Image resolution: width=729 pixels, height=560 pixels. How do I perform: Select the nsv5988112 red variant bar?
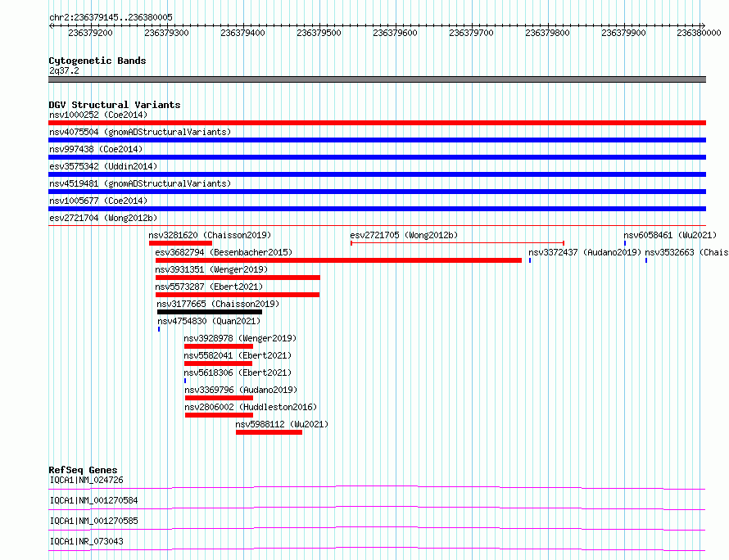[269, 432]
